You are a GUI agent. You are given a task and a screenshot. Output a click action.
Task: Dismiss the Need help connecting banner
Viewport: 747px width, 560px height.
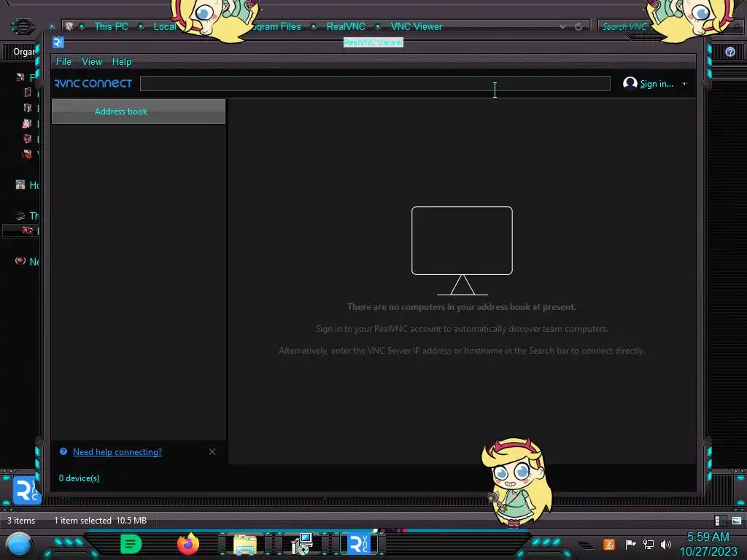coord(212,451)
